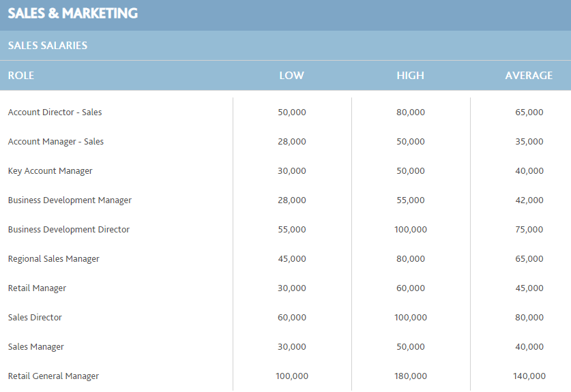The width and height of the screenshot is (571, 392).
Task: Click the Retail Manager role label
Action: pyautogui.click(x=37, y=288)
